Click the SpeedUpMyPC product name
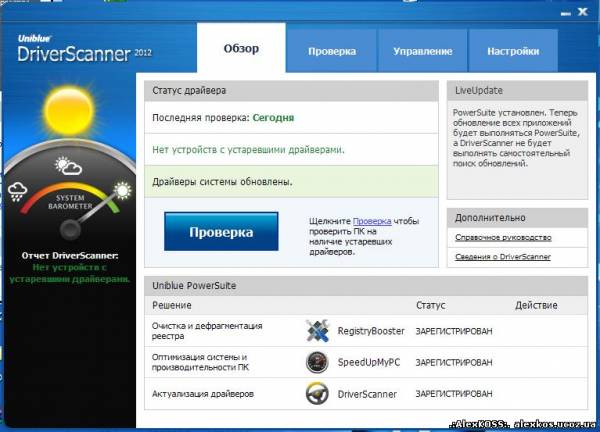The image size is (600, 432). [369, 362]
